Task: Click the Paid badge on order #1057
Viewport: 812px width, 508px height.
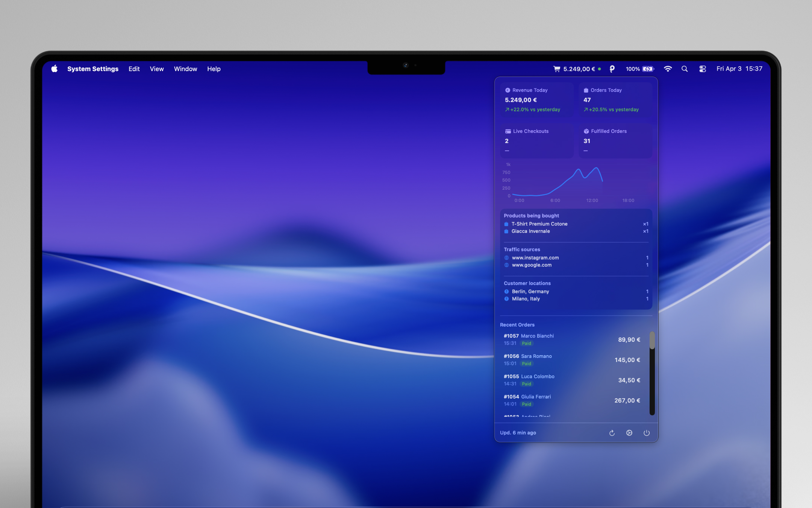Action: coord(526,344)
